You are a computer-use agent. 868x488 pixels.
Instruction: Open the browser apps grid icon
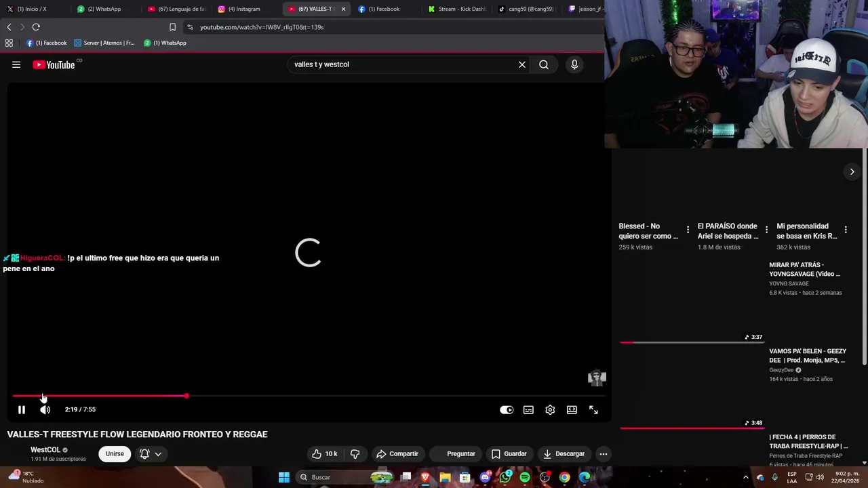(x=9, y=43)
